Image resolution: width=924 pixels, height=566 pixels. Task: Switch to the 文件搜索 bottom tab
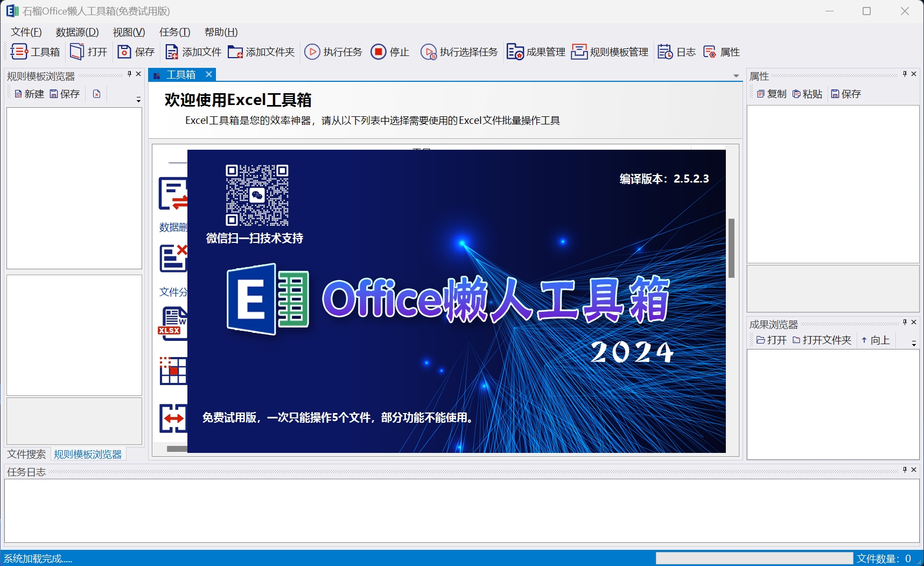[x=26, y=454]
